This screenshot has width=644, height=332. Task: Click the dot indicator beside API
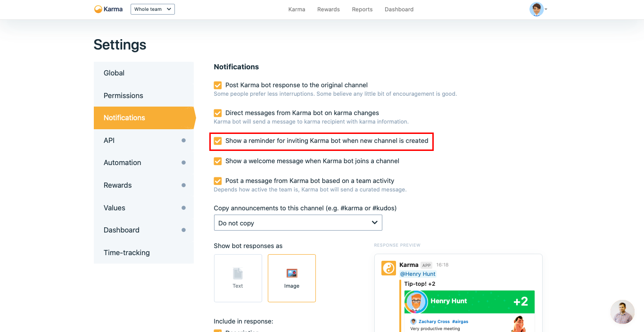point(183,141)
